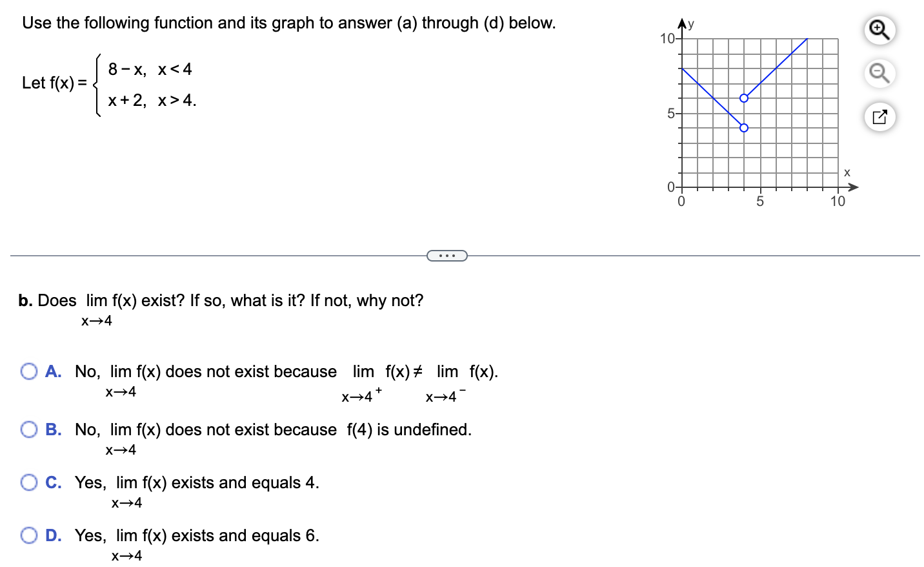Collapse the problem statement using the dots control
The height and width of the screenshot is (567, 924).
pos(448,256)
